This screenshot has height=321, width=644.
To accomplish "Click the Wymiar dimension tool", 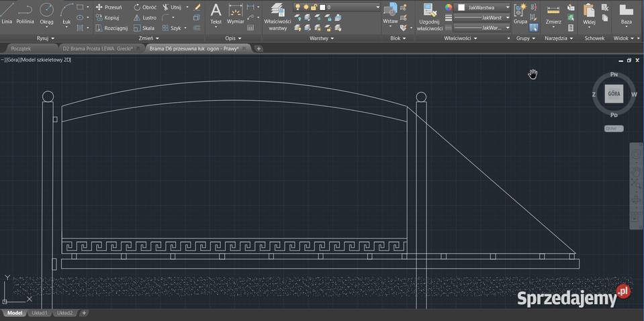I will [x=236, y=13].
